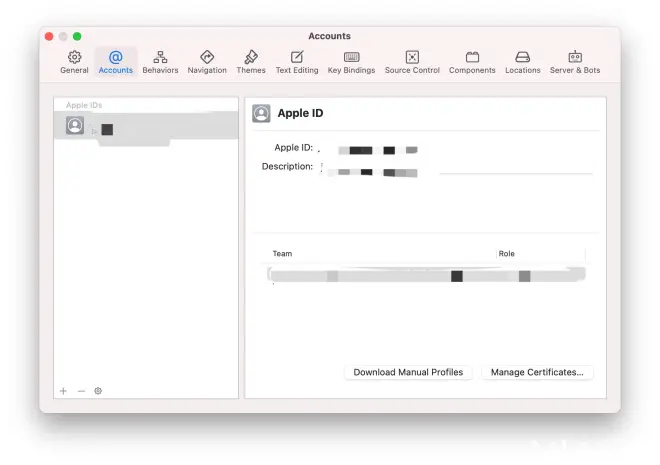Switch to Navigation preferences
This screenshot has width=660, height=465.
[x=207, y=62]
